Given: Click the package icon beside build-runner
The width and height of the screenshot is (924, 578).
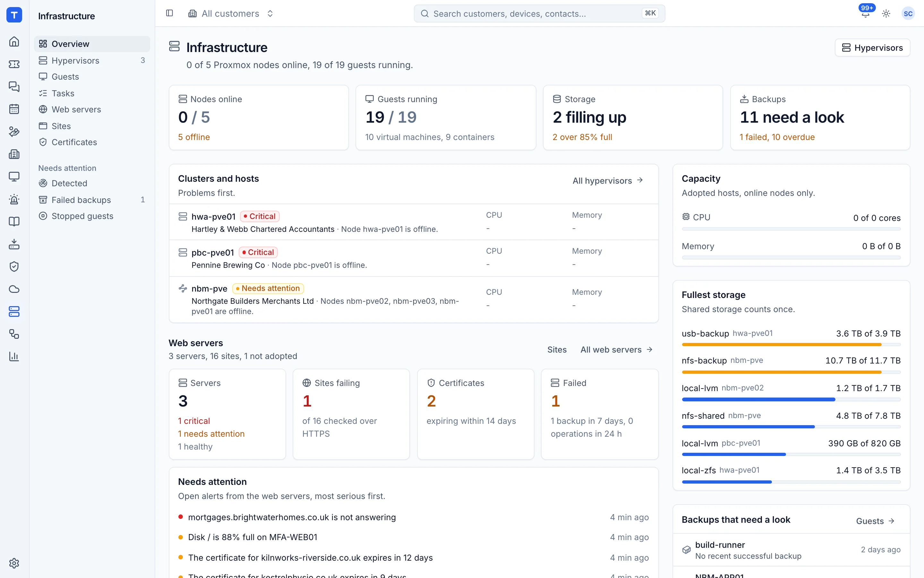Looking at the screenshot, I should pyautogui.click(x=687, y=550).
